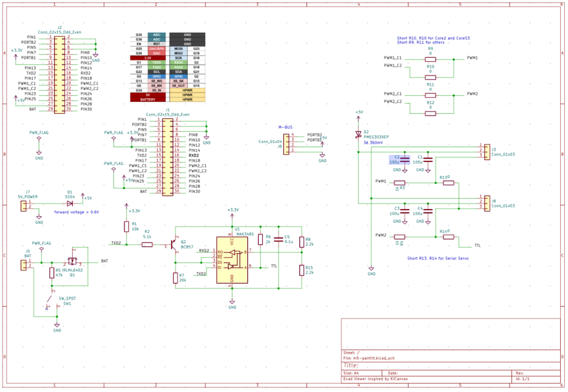This screenshot has width=568, height=392.
Task: Select the R14 resistor symbol
Action: click(x=449, y=236)
